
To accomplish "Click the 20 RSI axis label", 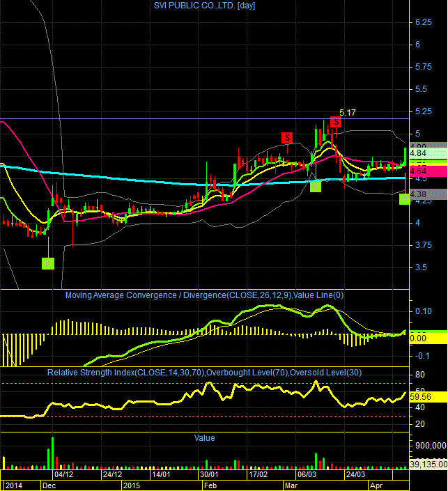I will point(420,424).
